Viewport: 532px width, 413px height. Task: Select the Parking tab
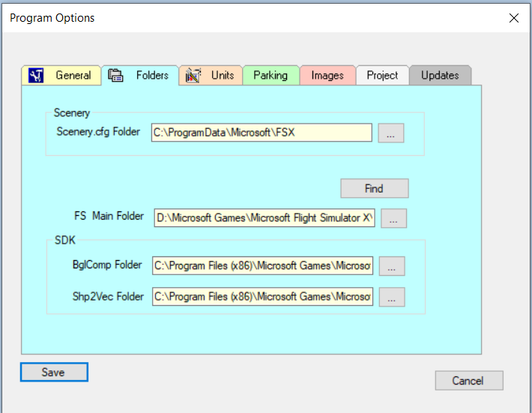click(270, 76)
